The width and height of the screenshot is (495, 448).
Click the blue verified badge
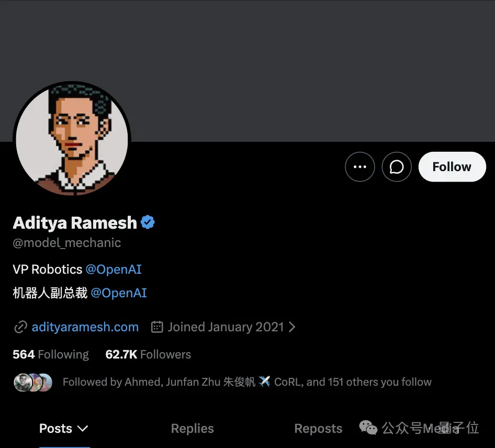click(148, 222)
